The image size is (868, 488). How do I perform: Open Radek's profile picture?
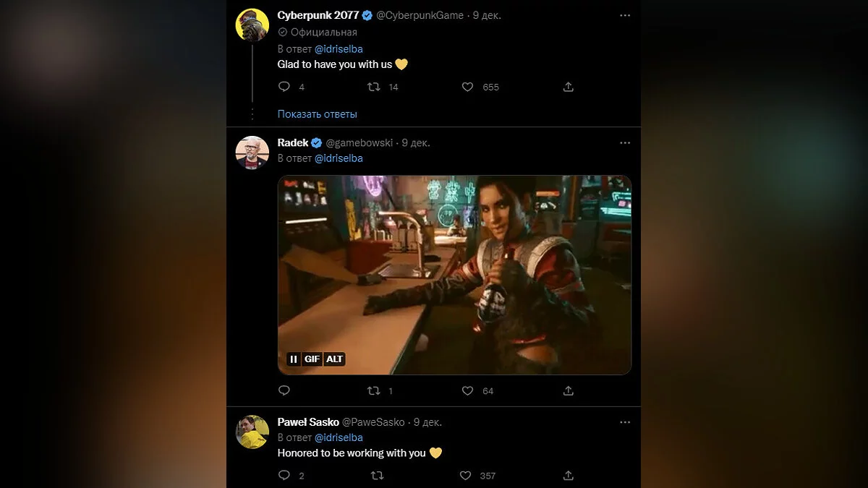pos(252,153)
